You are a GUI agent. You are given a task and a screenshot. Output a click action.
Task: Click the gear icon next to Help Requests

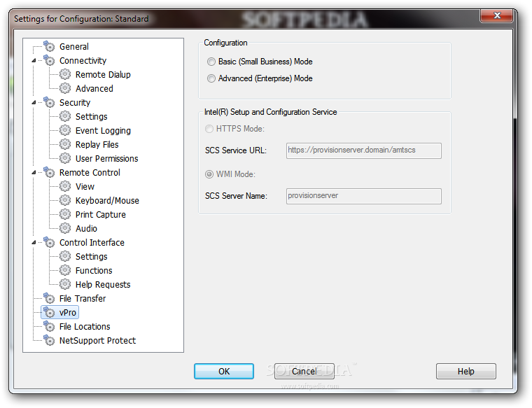click(x=65, y=285)
